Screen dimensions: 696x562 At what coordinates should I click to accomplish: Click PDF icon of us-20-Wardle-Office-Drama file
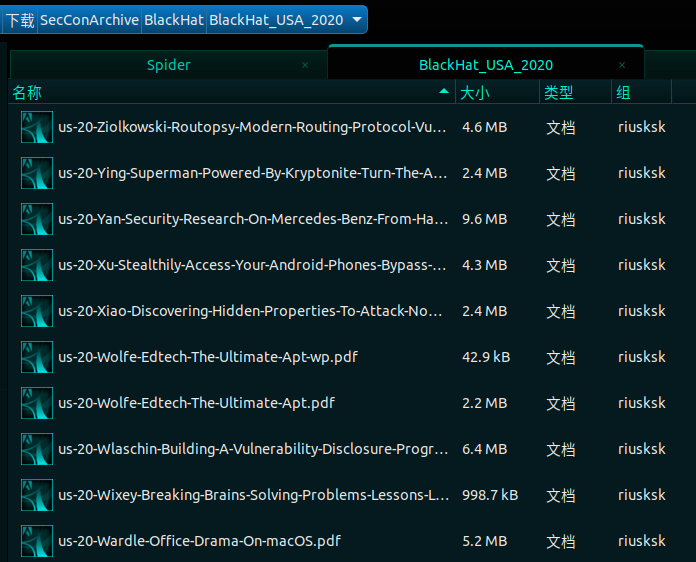37,541
